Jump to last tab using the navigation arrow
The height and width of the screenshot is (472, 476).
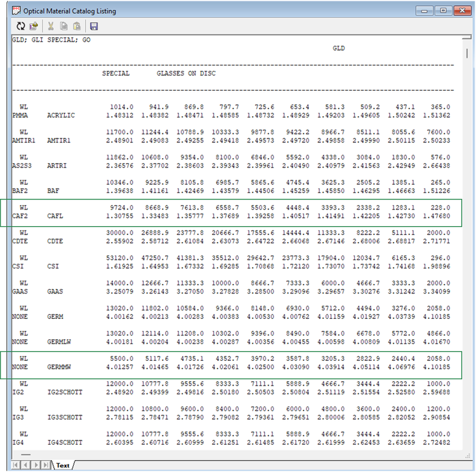(46, 465)
